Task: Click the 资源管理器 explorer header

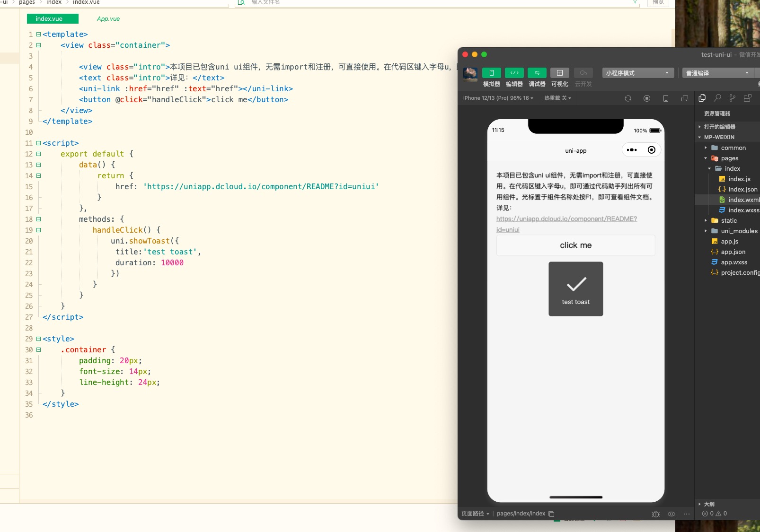Action: [717, 113]
